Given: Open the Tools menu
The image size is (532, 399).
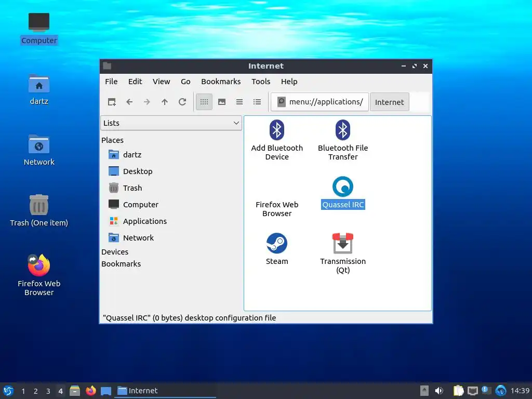Looking at the screenshot, I should tap(261, 82).
